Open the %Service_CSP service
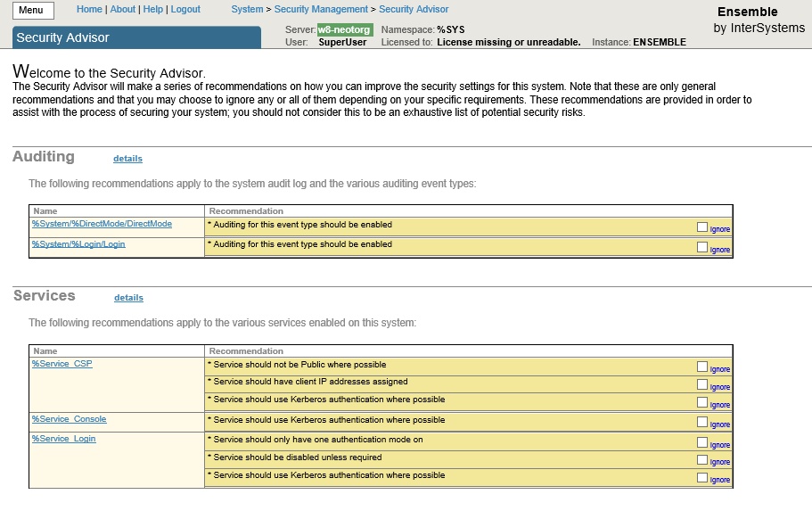 [62, 364]
